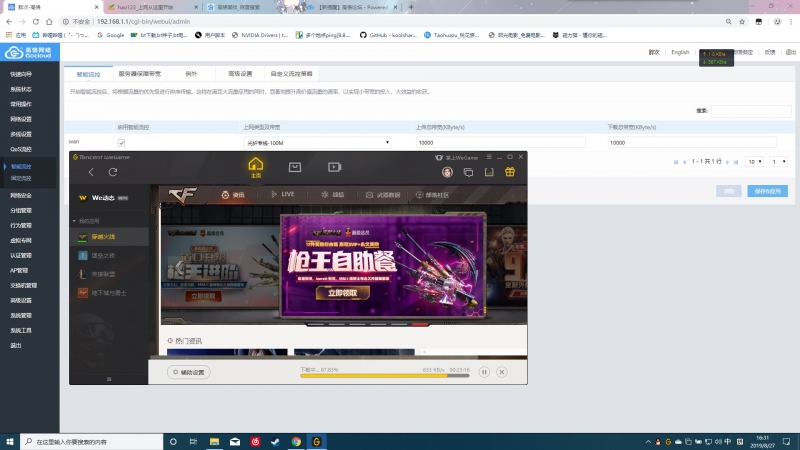Viewport: 800px width, 450px height.
Task: Reload the Chrome page
Action: tap(36, 21)
